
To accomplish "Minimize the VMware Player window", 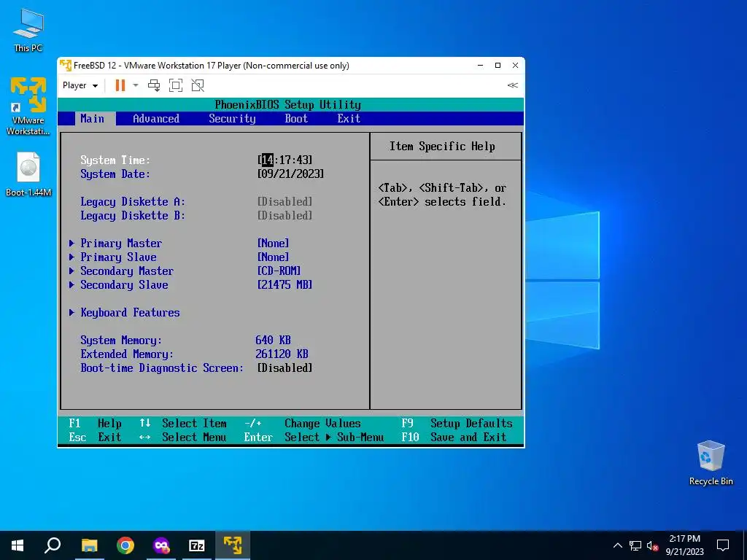I will 480,65.
